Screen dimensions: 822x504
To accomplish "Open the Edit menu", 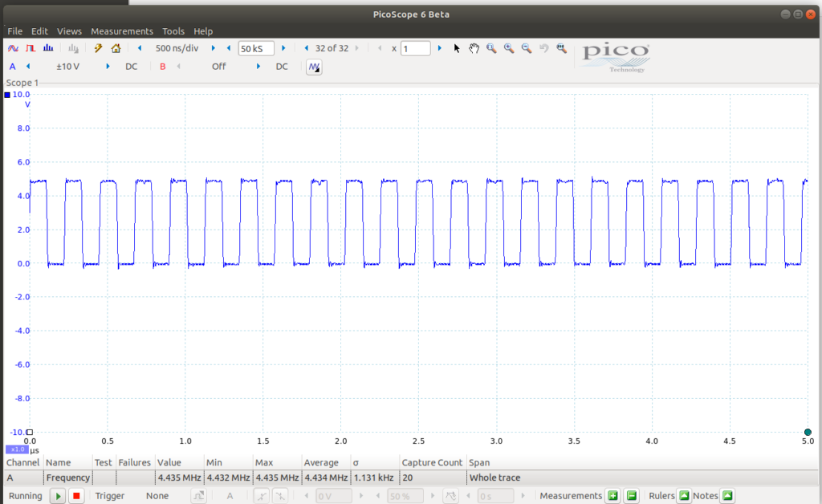I will 39,31.
